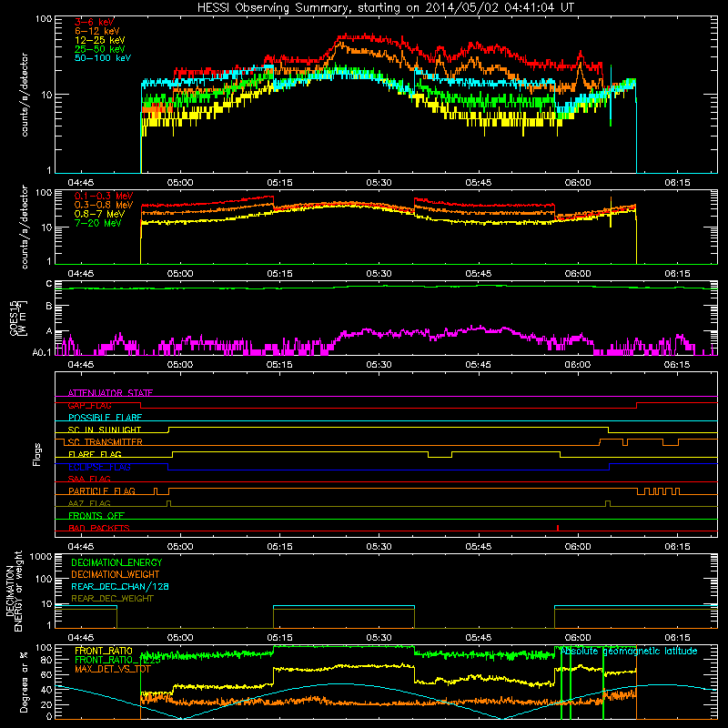Click the vertical 'Flags' axis title
Viewport: 728px width, 728px height.
37,454
